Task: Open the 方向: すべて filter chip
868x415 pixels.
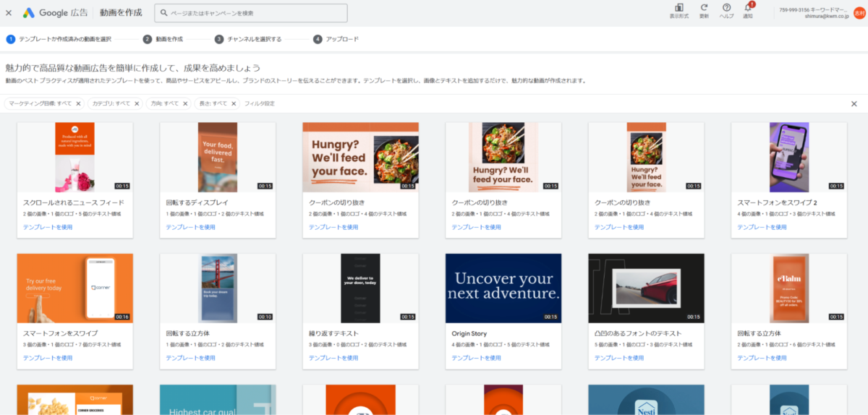Action: tap(164, 103)
